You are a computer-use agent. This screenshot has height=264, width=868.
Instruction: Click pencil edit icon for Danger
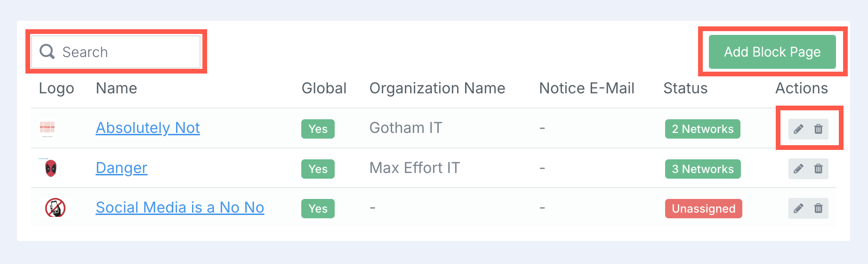[798, 169]
